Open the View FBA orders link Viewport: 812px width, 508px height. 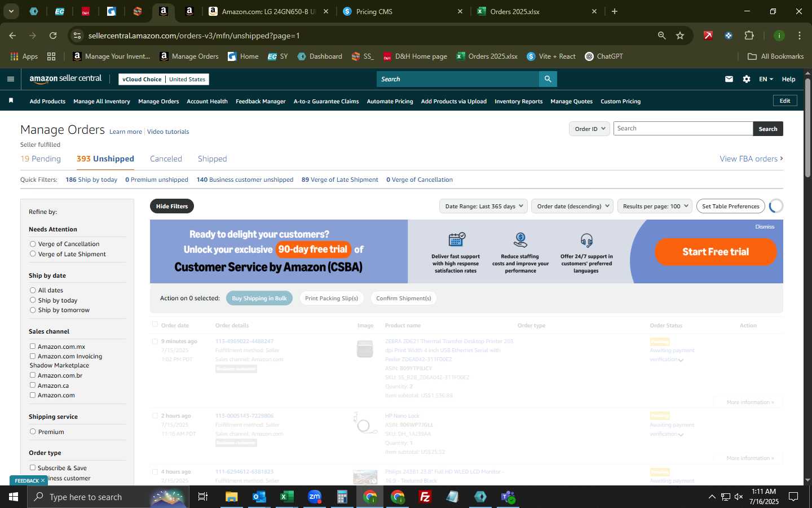pos(751,159)
